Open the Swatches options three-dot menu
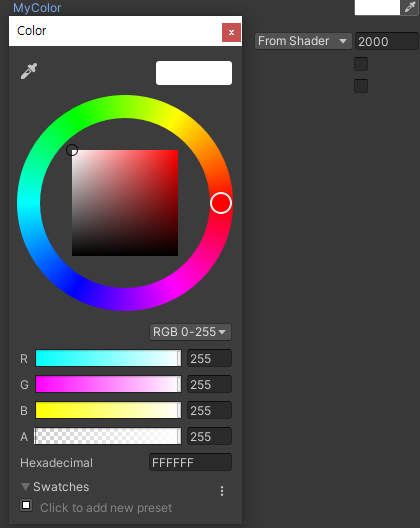 [x=222, y=491]
